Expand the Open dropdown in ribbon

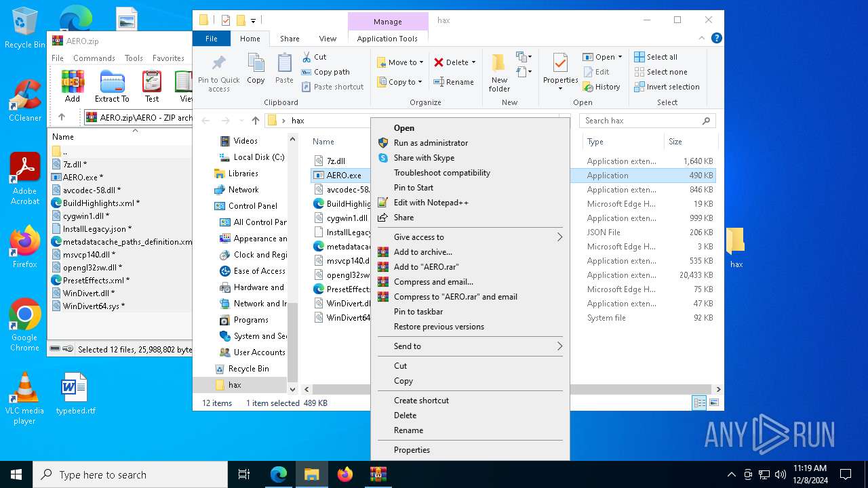pos(620,57)
